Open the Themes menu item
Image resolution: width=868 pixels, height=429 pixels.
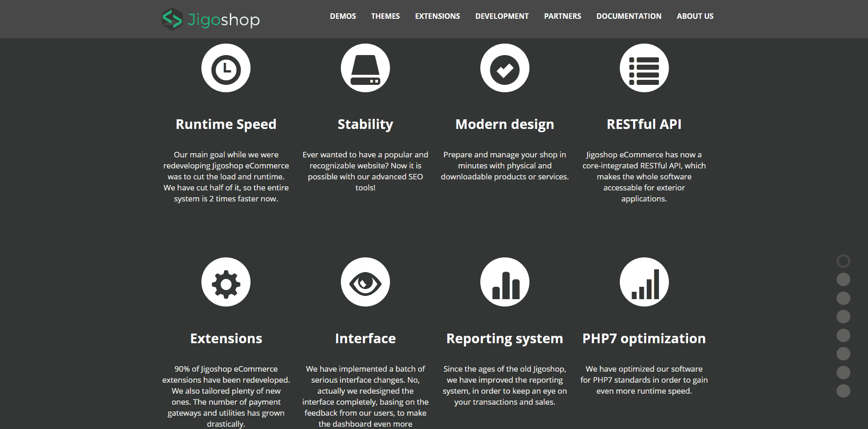[385, 16]
